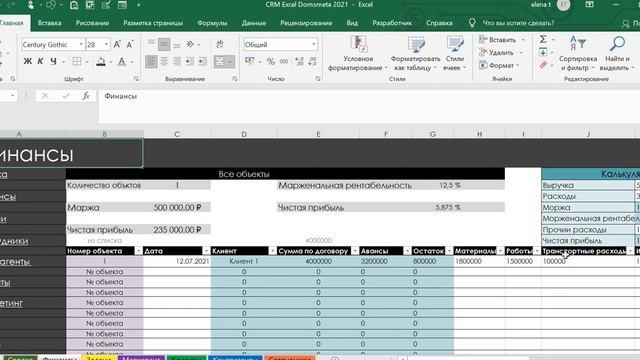Toggle bold formatting (Ж)
This screenshot has width=640, height=360.
point(27,61)
